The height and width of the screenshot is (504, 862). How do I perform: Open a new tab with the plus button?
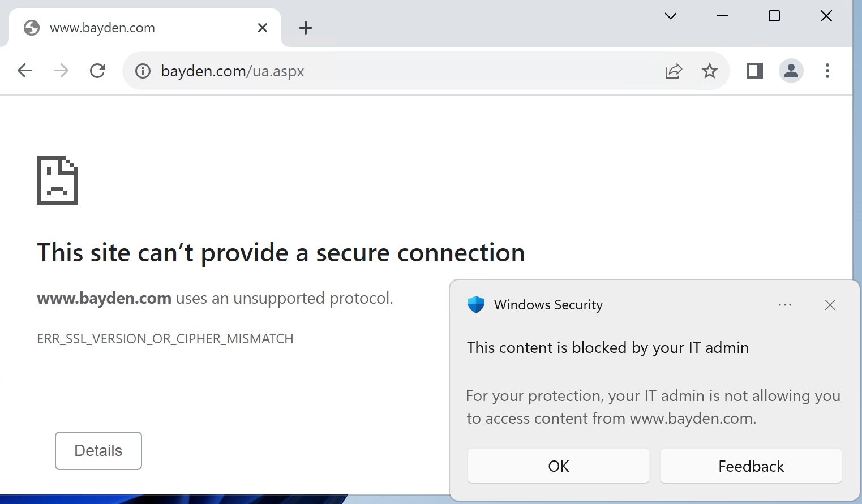306,27
